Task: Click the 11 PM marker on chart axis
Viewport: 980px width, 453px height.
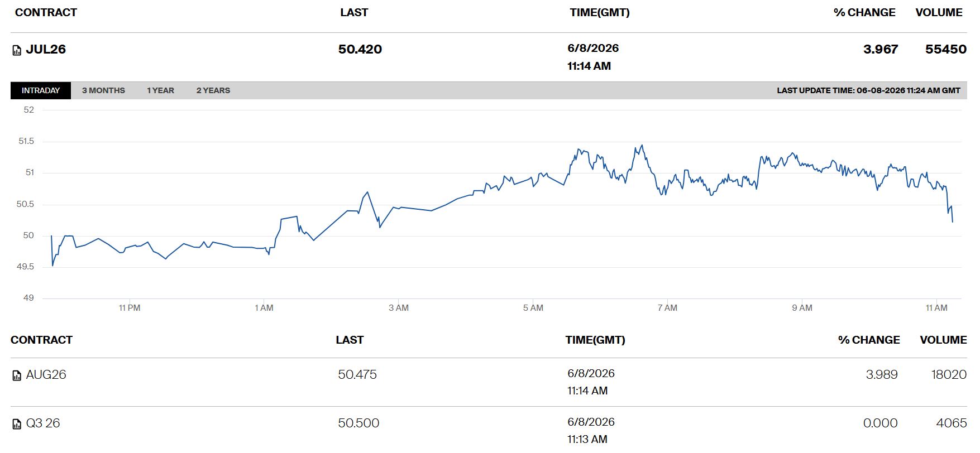Action: click(x=130, y=308)
